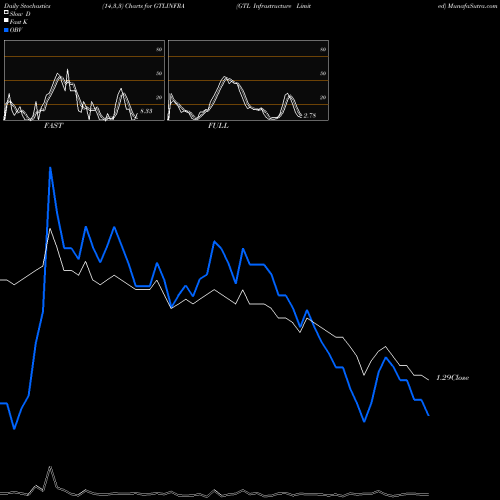Click the tallest peak of the blue OBV line
Screen dimensions: 500x500
[x=50, y=168]
